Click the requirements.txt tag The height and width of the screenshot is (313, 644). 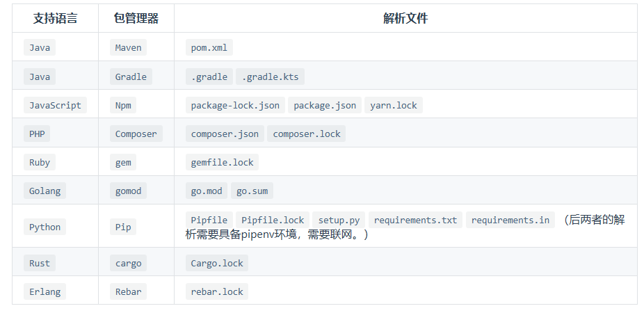[416, 220]
